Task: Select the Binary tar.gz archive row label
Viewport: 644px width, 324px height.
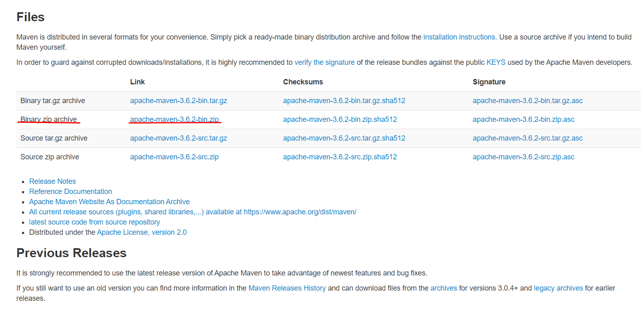Action: 53,101
